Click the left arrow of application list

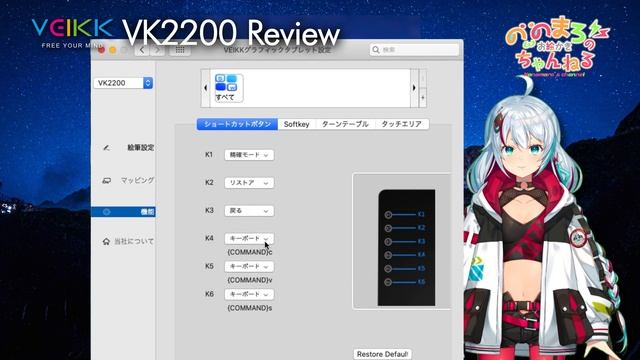point(205,88)
